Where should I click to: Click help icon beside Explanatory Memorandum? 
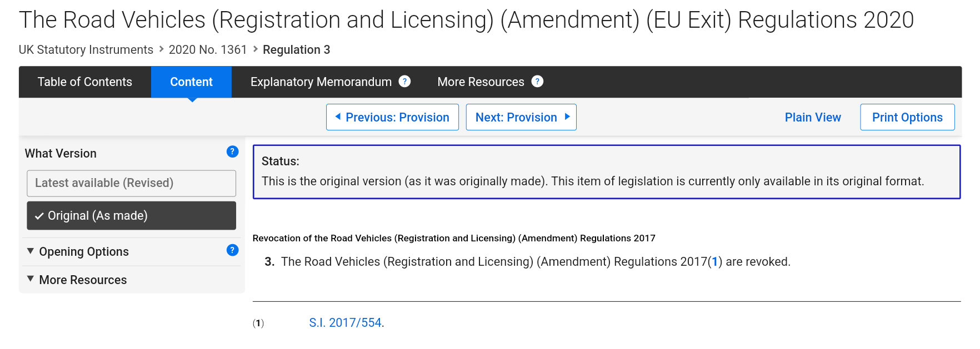404,82
